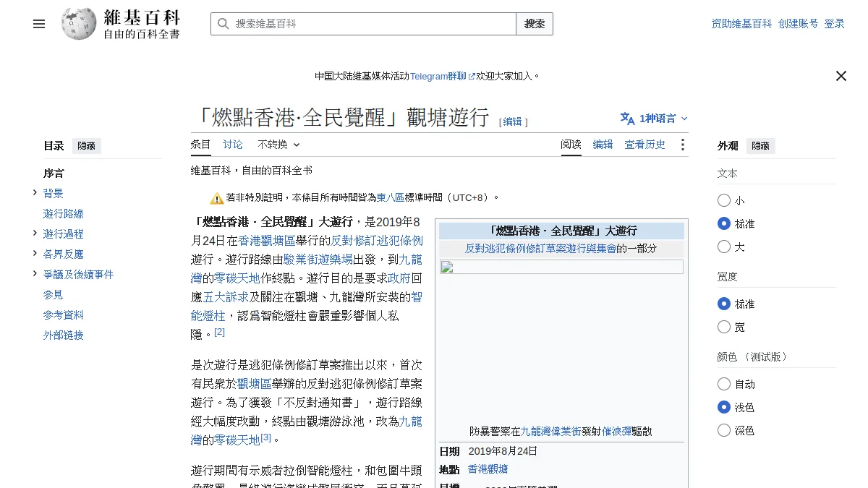This screenshot has width=868, height=488.
Task: Open the 催淚彈 caption link
Action: click(x=617, y=432)
